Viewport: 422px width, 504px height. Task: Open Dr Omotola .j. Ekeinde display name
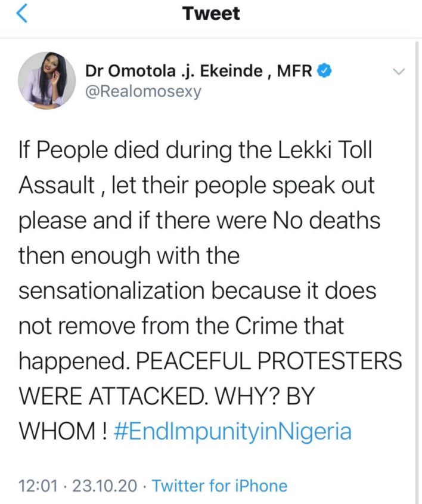point(173,72)
